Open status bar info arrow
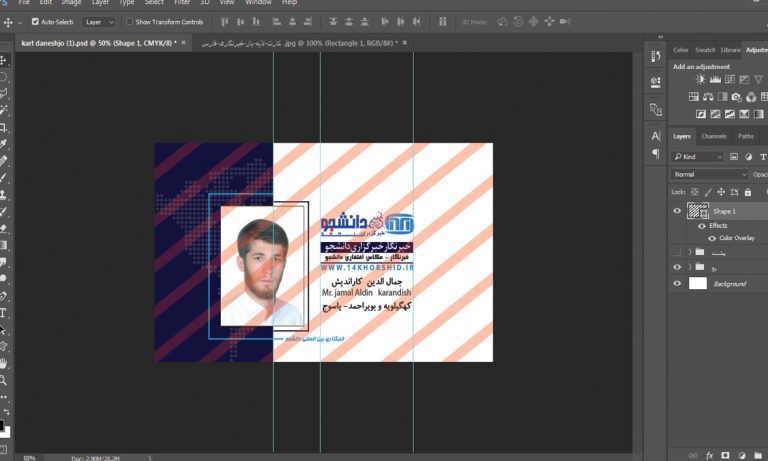The height and width of the screenshot is (461, 768). click(149, 458)
